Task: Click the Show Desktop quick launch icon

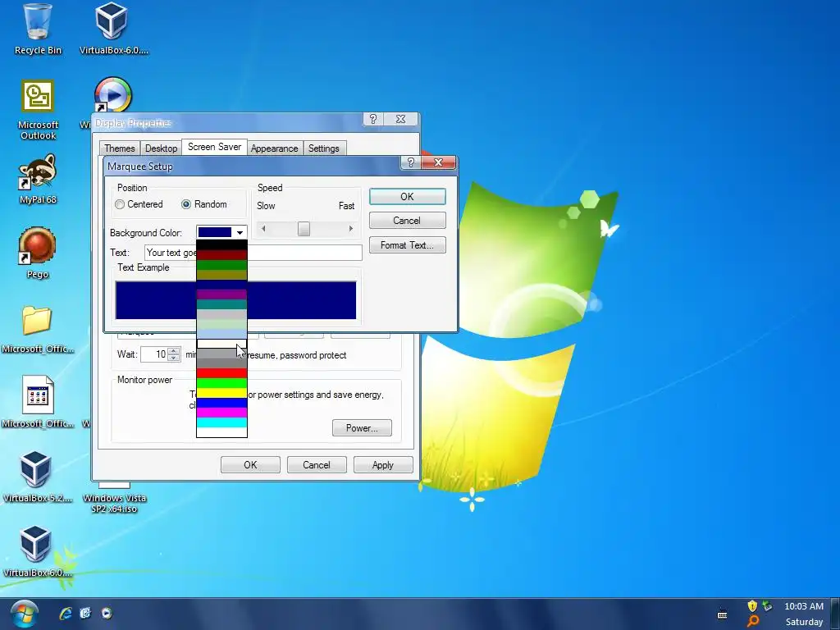Action: pyautogui.click(x=85, y=614)
